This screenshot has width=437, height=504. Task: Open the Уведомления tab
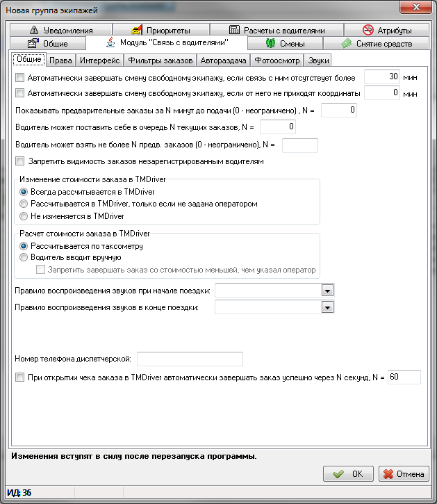[61, 30]
